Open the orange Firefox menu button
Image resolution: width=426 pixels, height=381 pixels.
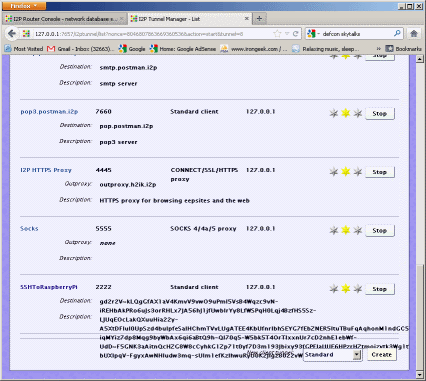pyautogui.click(x=23, y=6)
